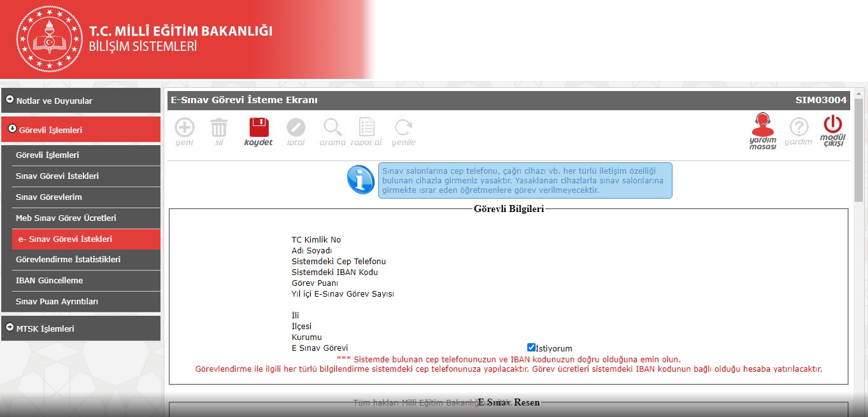Viewport: 868px width, 417px height.
Task: Refresh with the 'yenile' icon
Action: pyautogui.click(x=403, y=129)
